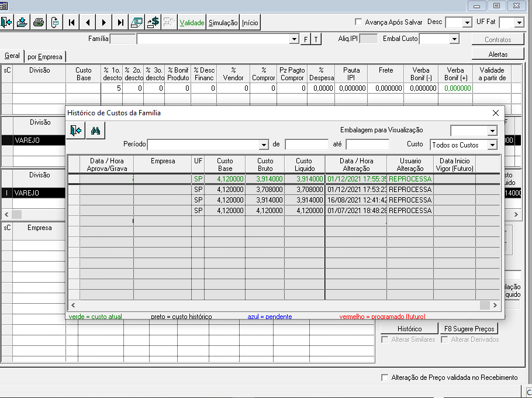Select history row dated 16/08/2021 12:41

[284, 200]
